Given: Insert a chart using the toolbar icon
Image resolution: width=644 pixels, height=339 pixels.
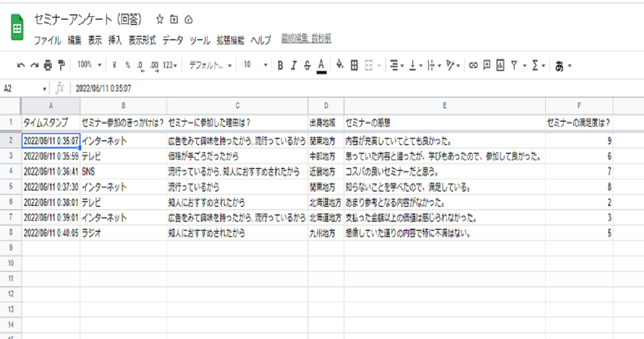Looking at the screenshot, I should pos(500,65).
